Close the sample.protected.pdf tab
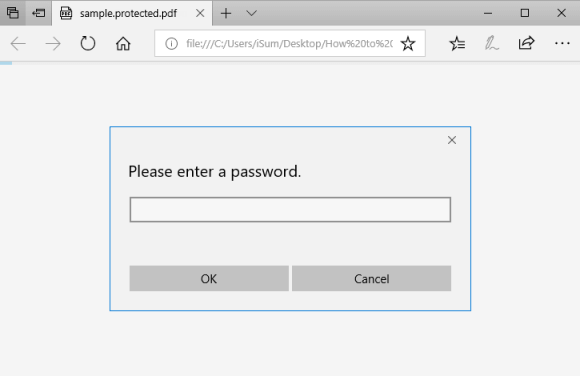Screen dimensions: 580x376 [x=200, y=13]
